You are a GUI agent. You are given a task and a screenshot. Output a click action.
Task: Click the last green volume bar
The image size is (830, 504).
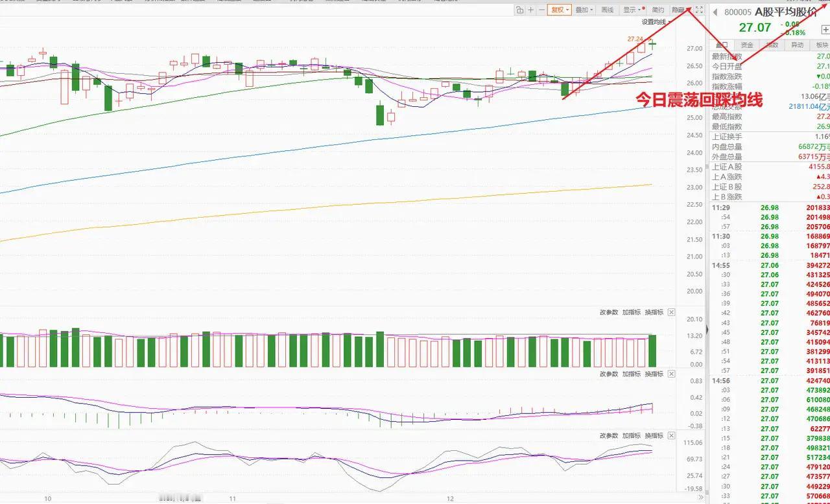(x=652, y=350)
